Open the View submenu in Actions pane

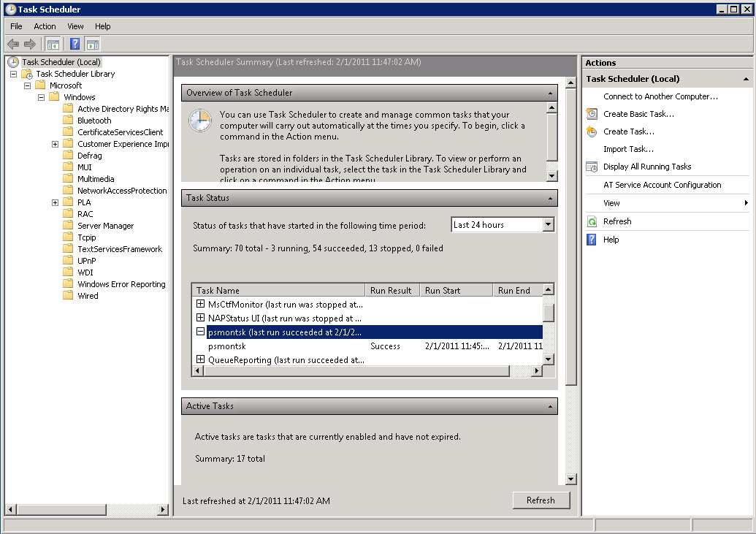tap(667, 203)
